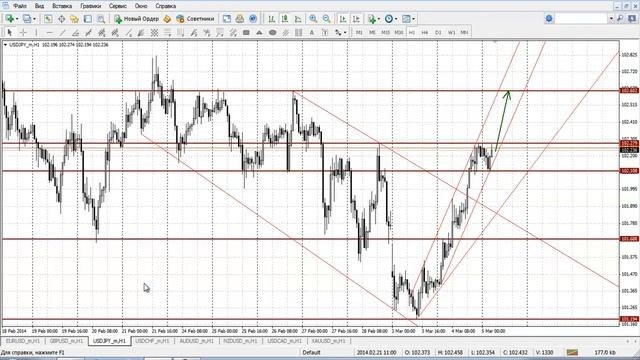This screenshot has width=640, height=360.
Task: Switch timeframe to M1
Action: coord(359,32)
